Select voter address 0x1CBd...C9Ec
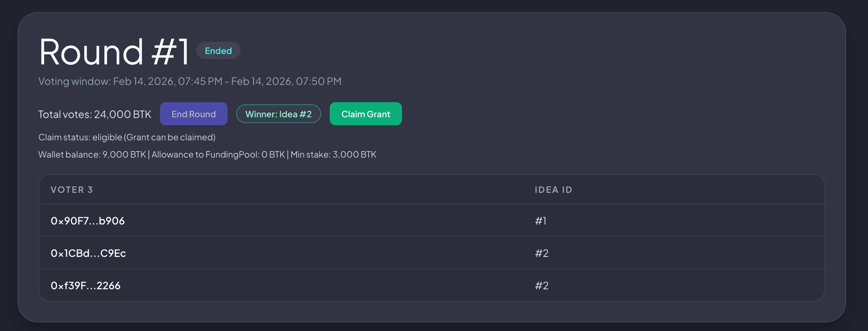The image size is (868, 331). click(88, 253)
